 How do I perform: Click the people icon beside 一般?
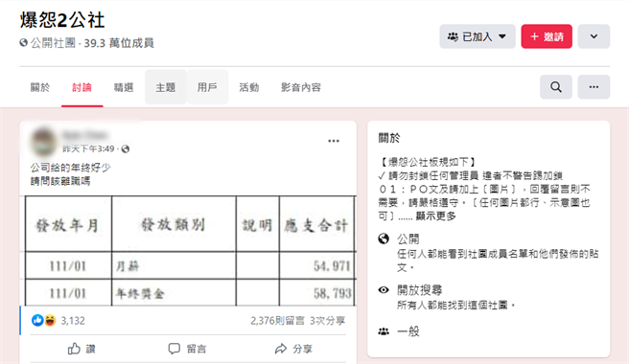384,331
